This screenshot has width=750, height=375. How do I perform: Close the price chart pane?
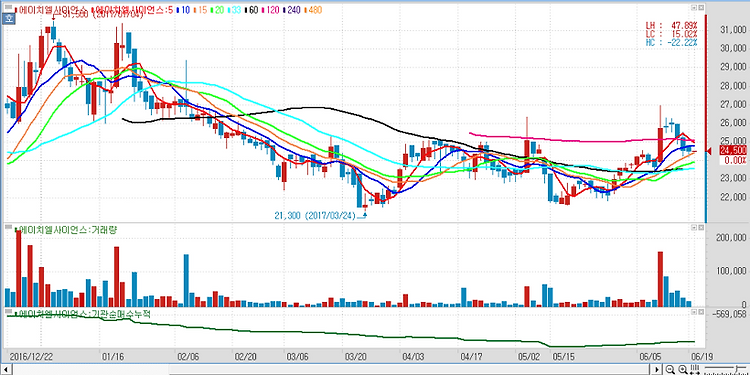click(701, 8)
